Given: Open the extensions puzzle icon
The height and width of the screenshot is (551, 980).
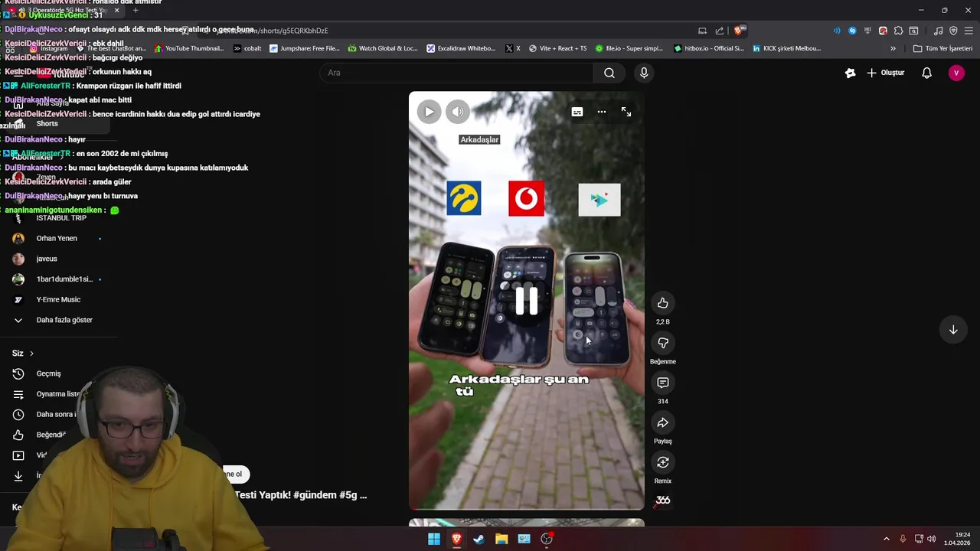Looking at the screenshot, I should coord(898,31).
